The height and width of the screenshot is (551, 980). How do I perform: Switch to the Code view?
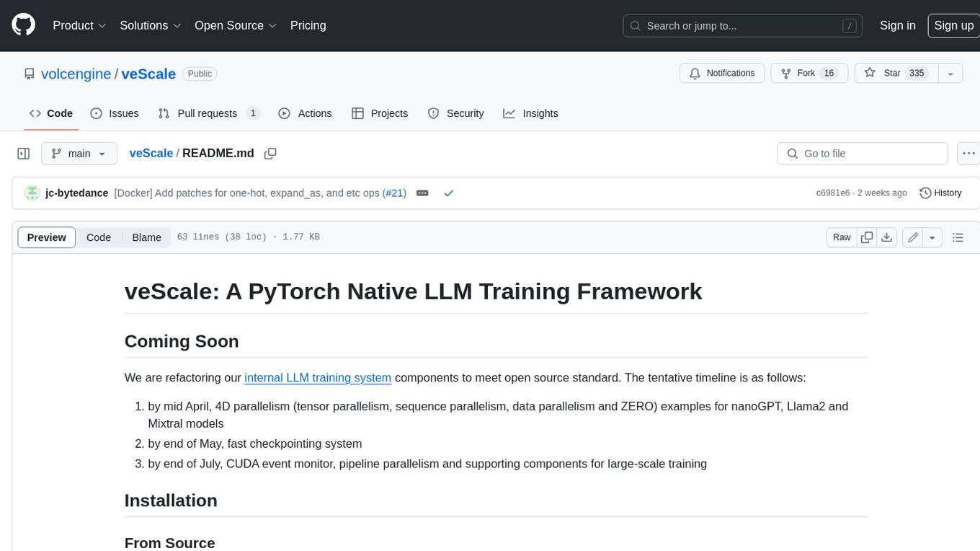click(99, 237)
